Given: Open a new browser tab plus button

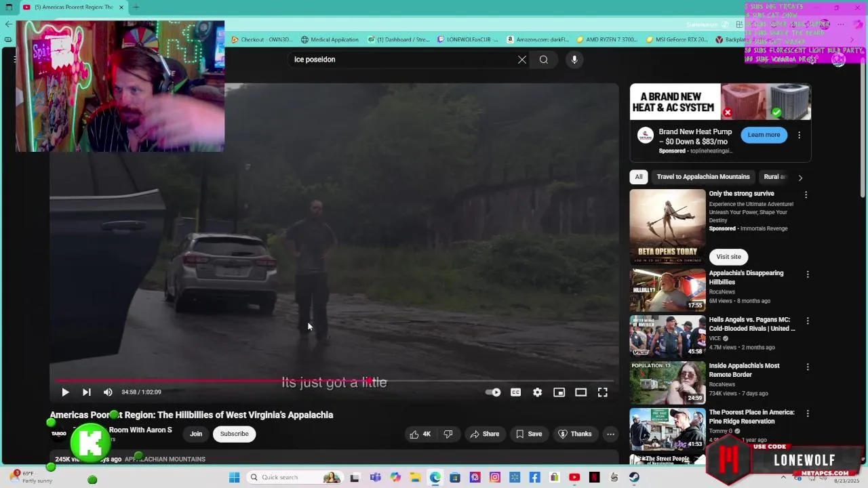Looking at the screenshot, I should tap(136, 7).
